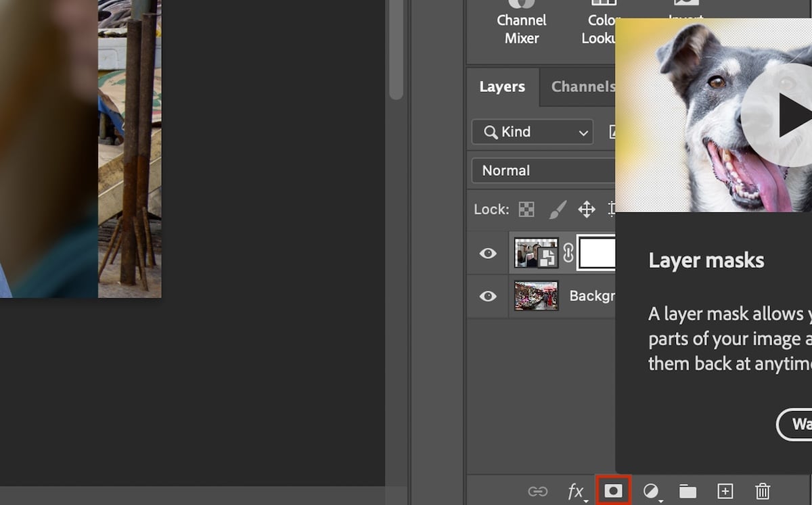Create a new group folder

(x=687, y=491)
